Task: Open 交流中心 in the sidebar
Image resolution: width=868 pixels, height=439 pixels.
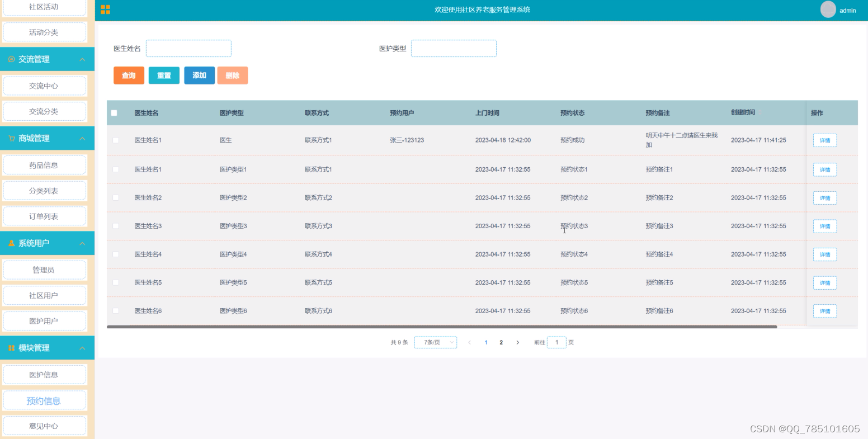Action: [45, 86]
